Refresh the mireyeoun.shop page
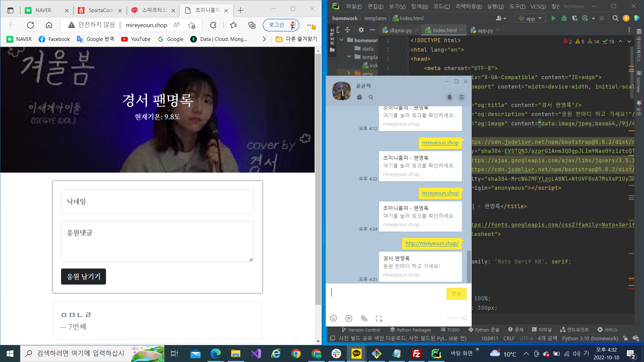The width and height of the screenshot is (644, 362). pos(31,25)
